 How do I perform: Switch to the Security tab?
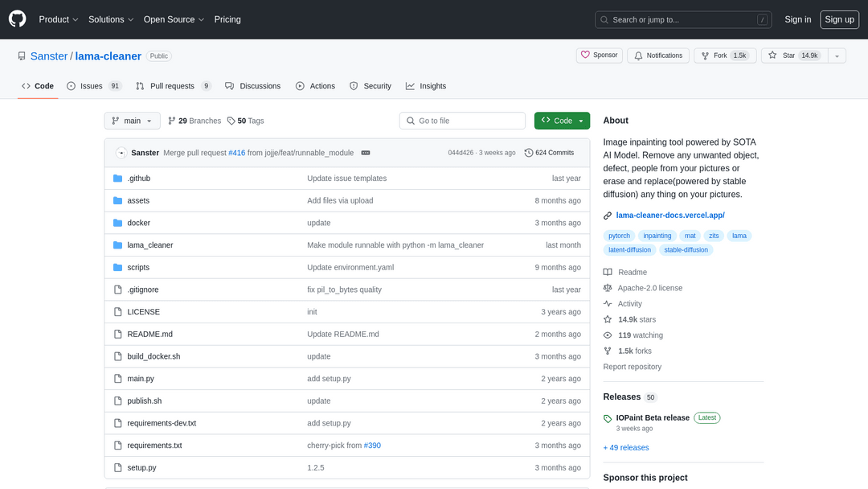(x=371, y=86)
